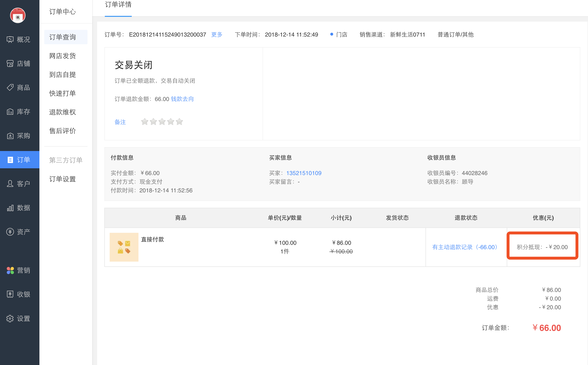Select the 客户 customers icon

click(19, 183)
